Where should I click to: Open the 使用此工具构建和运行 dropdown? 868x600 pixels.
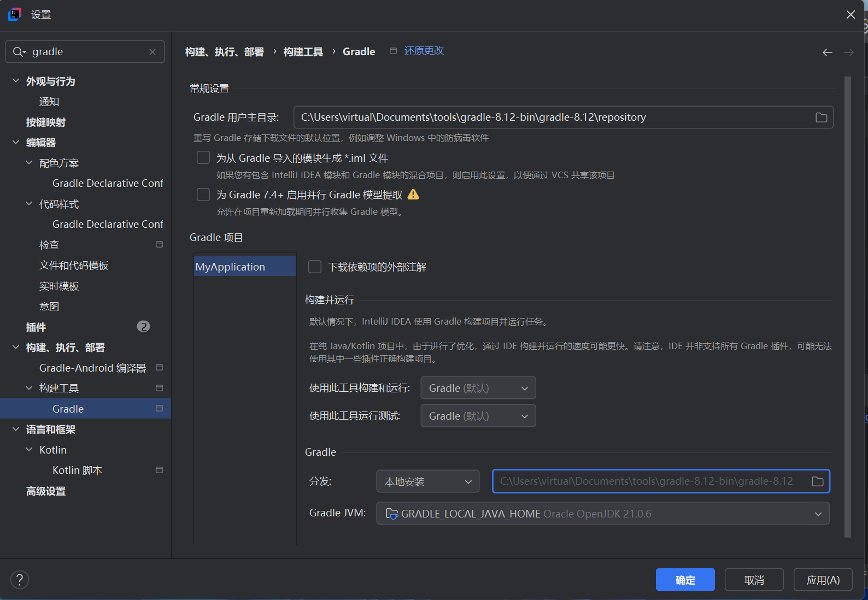(478, 388)
